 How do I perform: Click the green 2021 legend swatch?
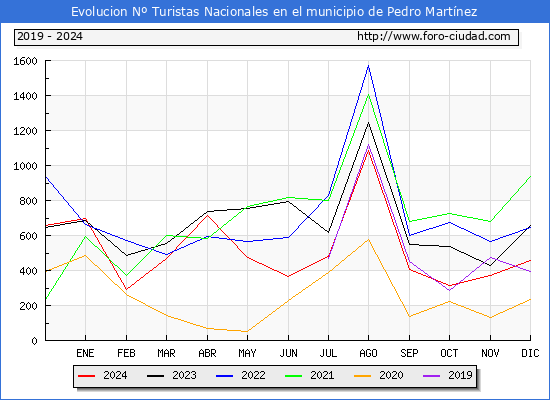(294, 376)
